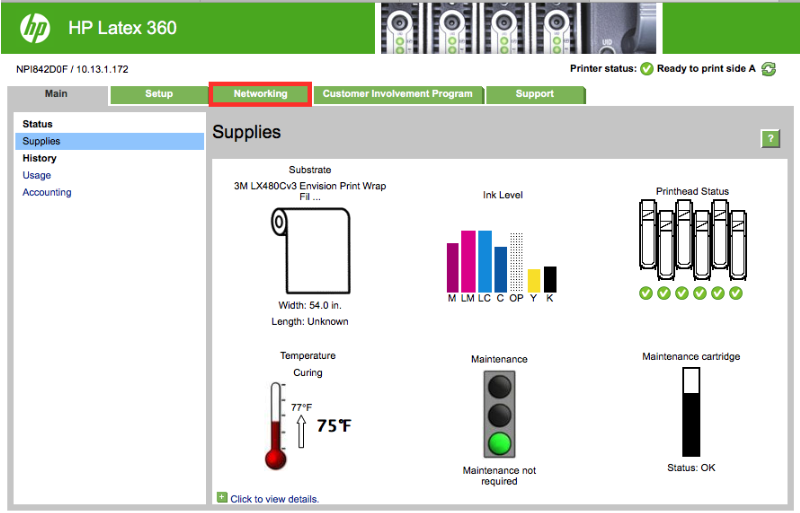Screen dimensions: 800x513
Task: Open the Usage history link
Action: (x=37, y=175)
